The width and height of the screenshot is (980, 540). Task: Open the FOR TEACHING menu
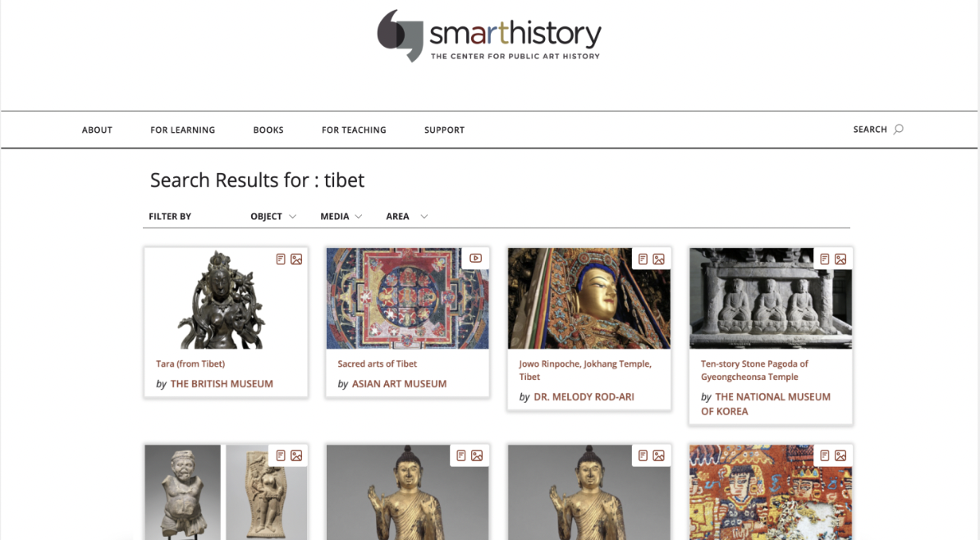tap(354, 130)
